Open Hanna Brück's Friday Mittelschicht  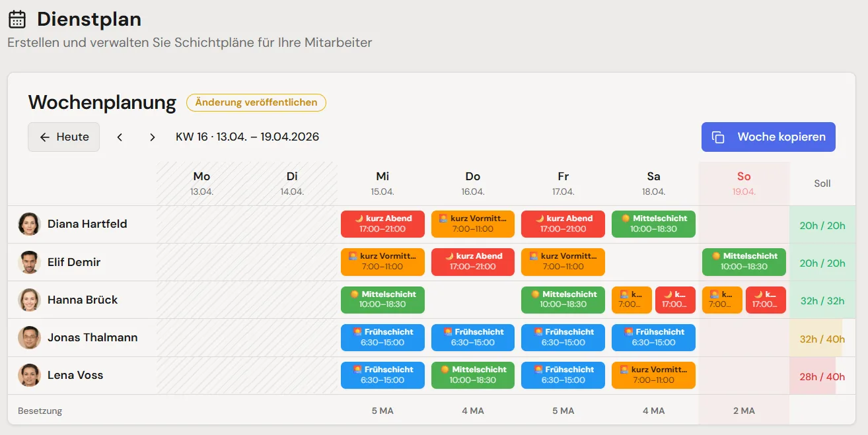[x=563, y=300]
